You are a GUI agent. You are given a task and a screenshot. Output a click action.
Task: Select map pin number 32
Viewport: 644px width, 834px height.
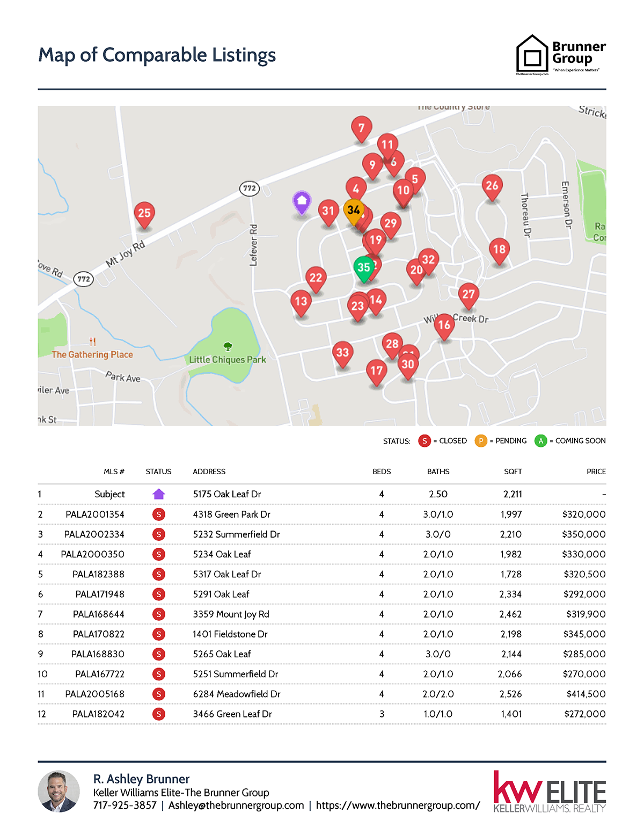coord(428,262)
